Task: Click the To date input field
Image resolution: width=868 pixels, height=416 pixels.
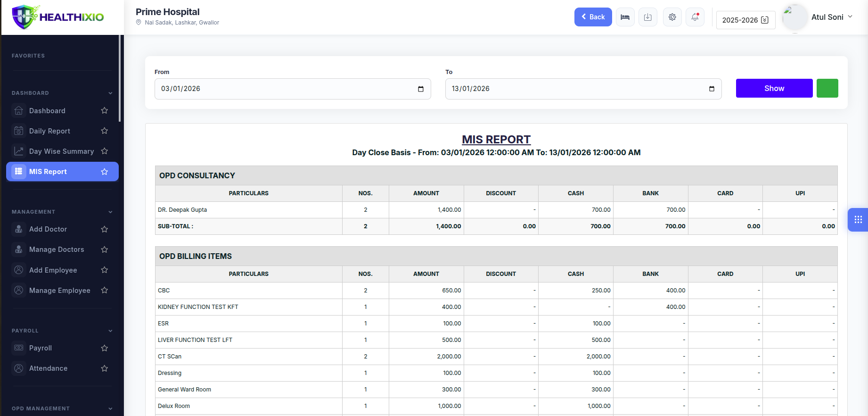Action: 583,89
